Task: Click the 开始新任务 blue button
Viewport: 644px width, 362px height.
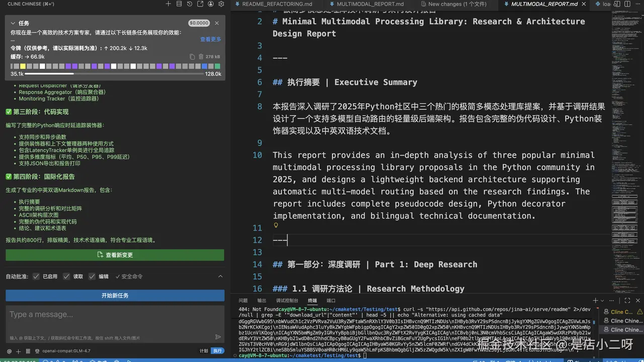Action: (115, 296)
